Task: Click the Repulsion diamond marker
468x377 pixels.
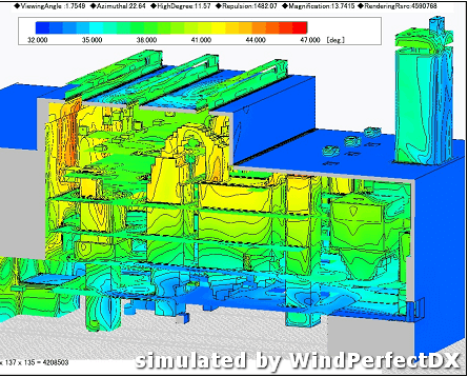Action: click(219, 6)
